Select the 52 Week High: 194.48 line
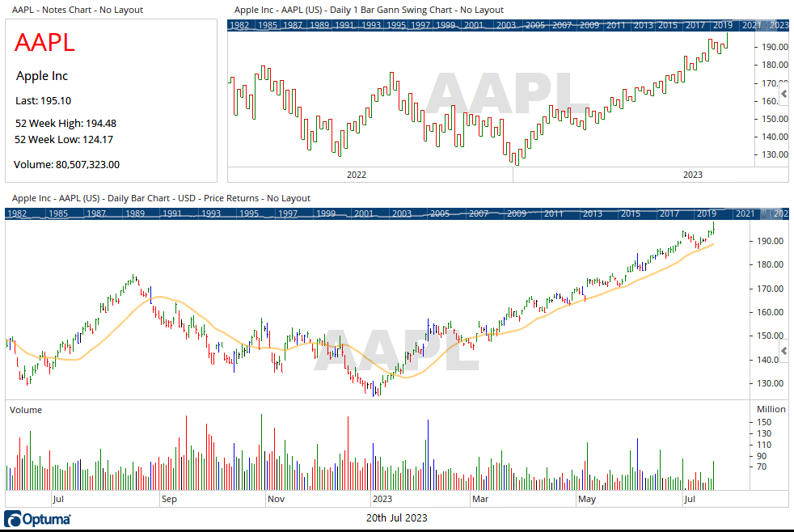 click(65, 124)
